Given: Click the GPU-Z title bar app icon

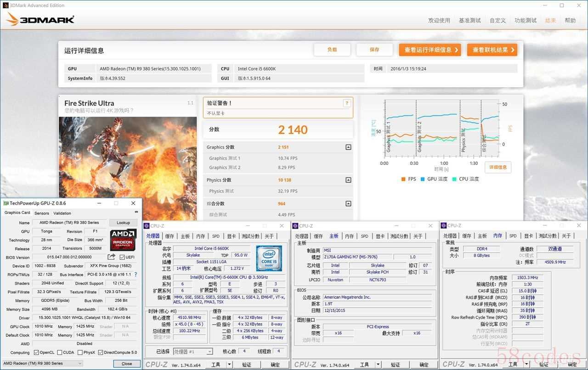Looking at the screenshot, I should [x=6, y=203].
